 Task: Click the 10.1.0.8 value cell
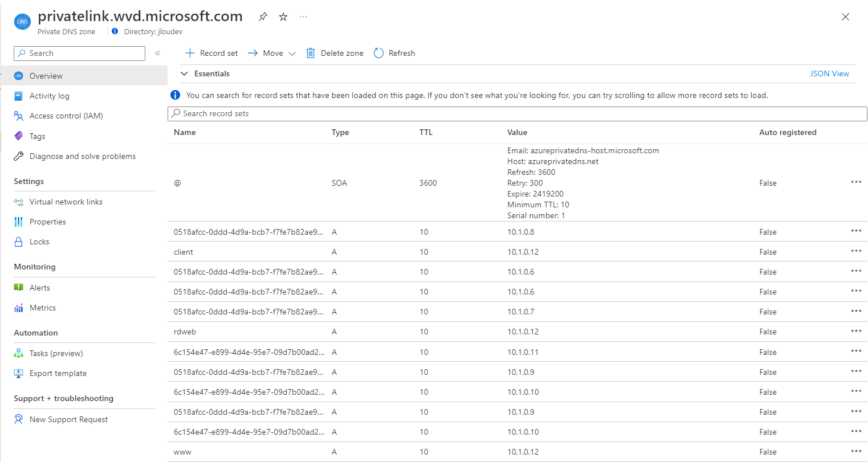coord(521,232)
